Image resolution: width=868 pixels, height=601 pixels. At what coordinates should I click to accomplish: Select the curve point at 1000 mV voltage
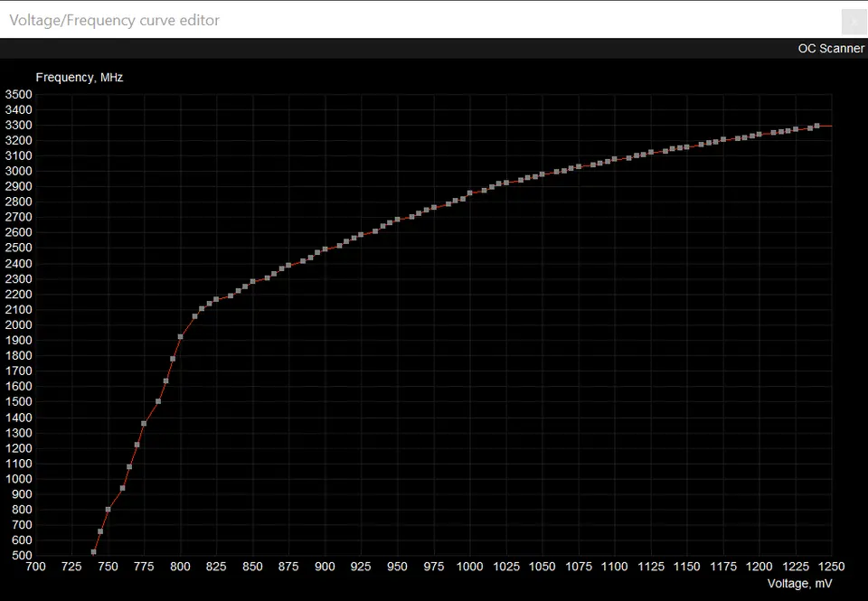(x=470, y=193)
